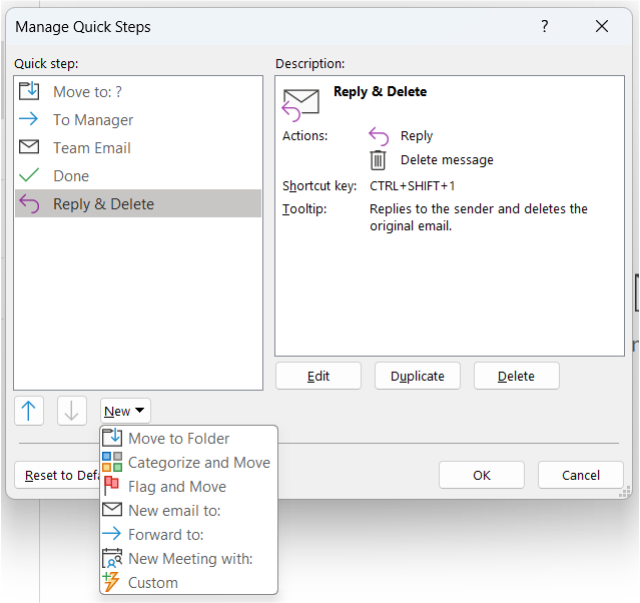Create a Custom quick step
The width and height of the screenshot is (640, 603).
[152, 582]
